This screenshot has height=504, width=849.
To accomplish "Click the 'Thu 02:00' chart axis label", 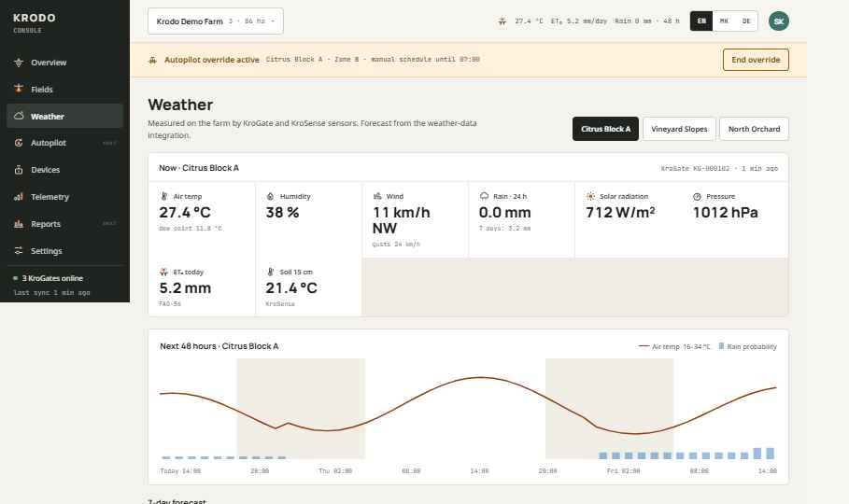I will point(335,471).
